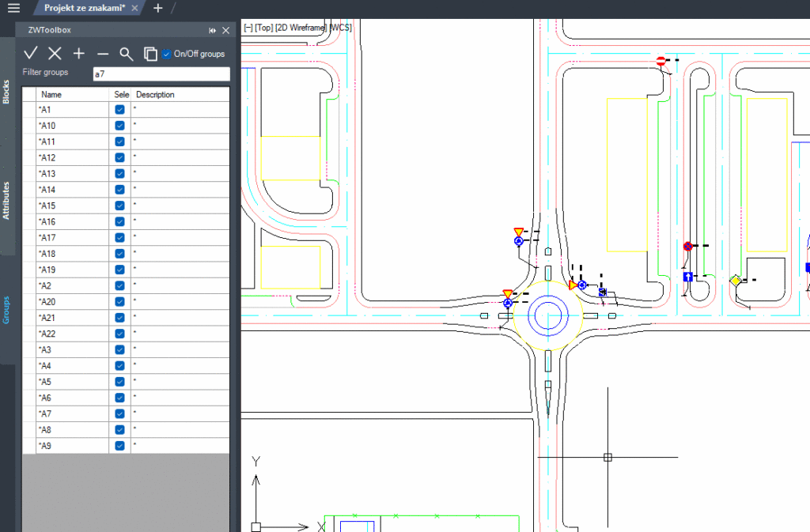Switch to the Attributes side tab
810x532 pixels.
pos(6,200)
